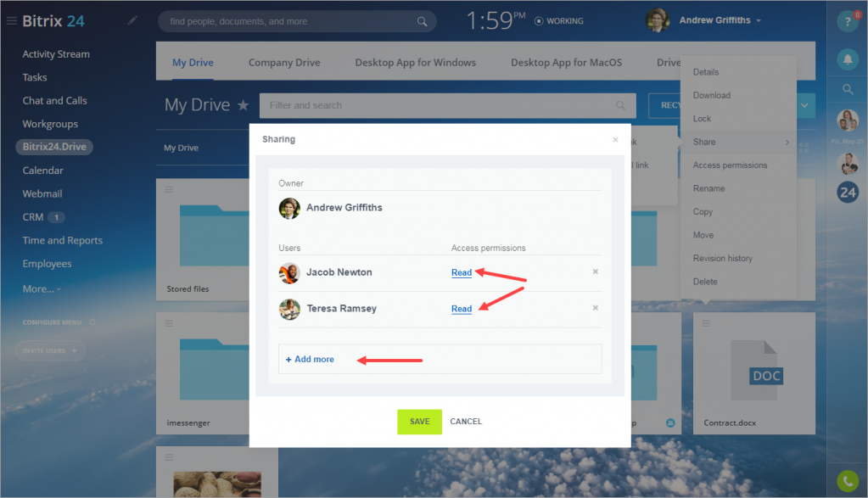
Task: Open imessenger folder menu icon
Action: point(169,323)
